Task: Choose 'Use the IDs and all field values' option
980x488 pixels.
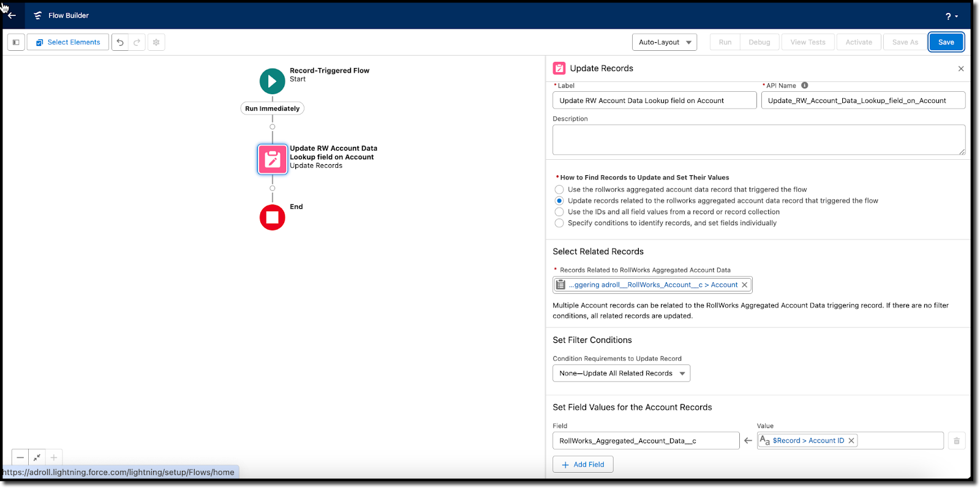Action: (x=559, y=212)
